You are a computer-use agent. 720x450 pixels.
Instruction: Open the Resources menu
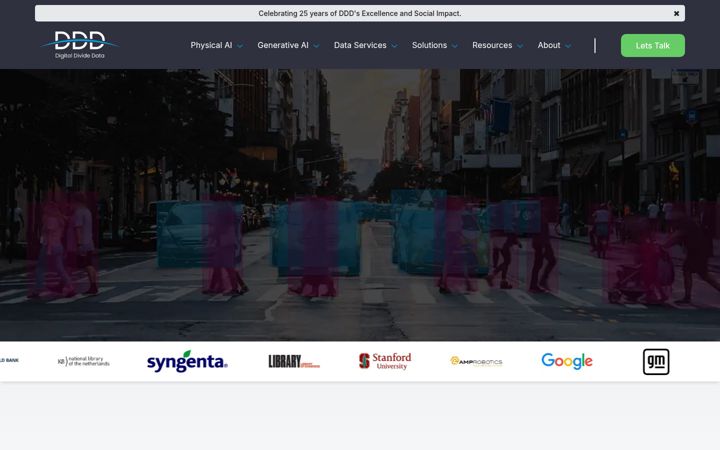(492, 45)
